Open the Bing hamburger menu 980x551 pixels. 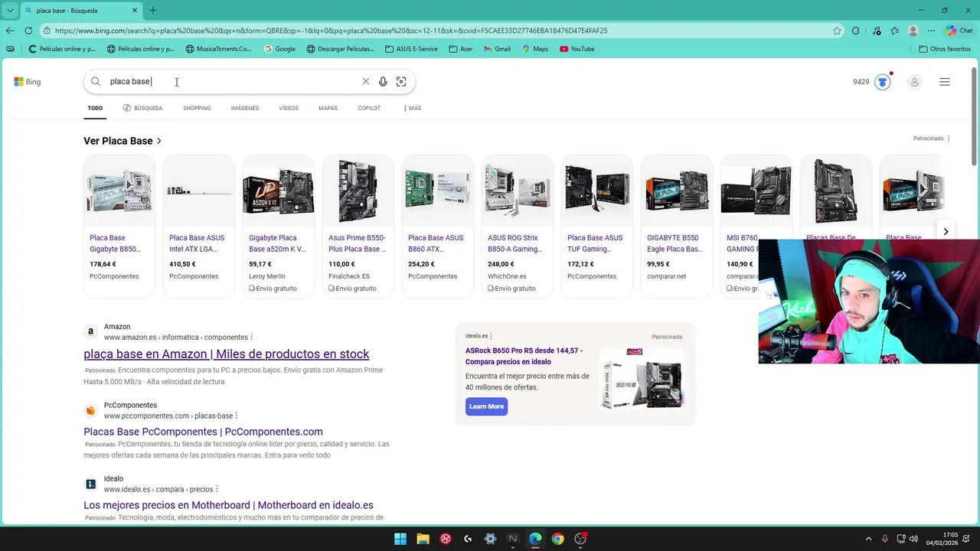[945, 82]
